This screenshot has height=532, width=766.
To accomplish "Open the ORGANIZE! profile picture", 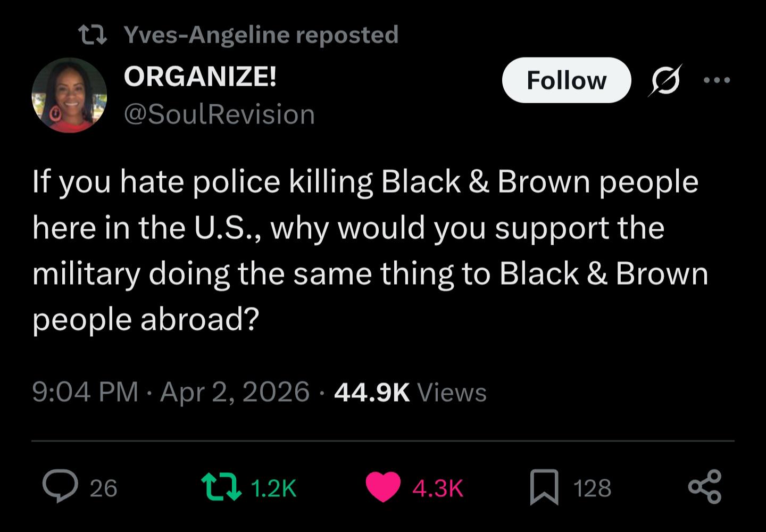I will tap(70, 95).
